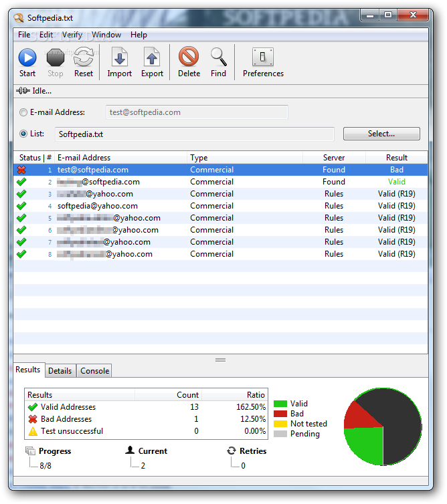Click the app icon in the title bar

tap(19, 18)
